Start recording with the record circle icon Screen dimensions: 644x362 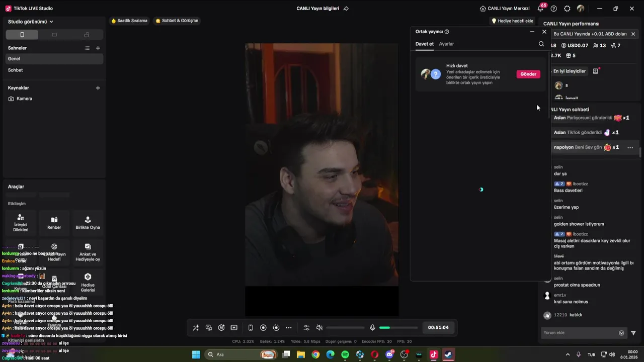pos(263,328)
